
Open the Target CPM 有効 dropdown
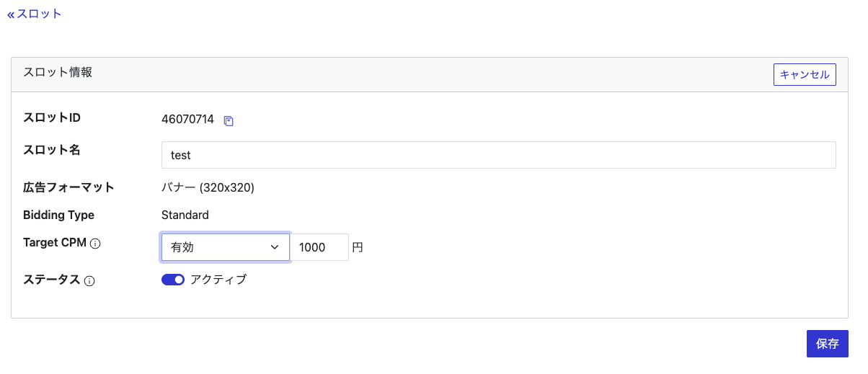click(x=225, y=247)
